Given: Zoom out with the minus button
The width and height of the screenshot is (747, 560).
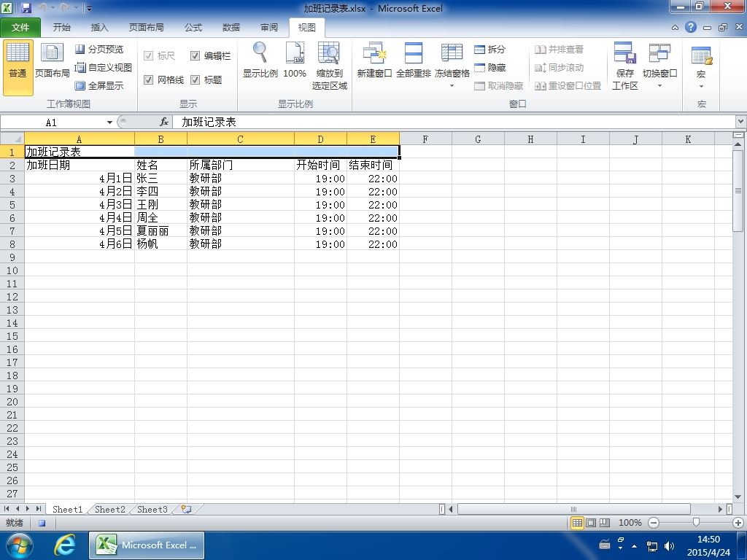Looking at the screenshot, I should [x=654, y=523].
